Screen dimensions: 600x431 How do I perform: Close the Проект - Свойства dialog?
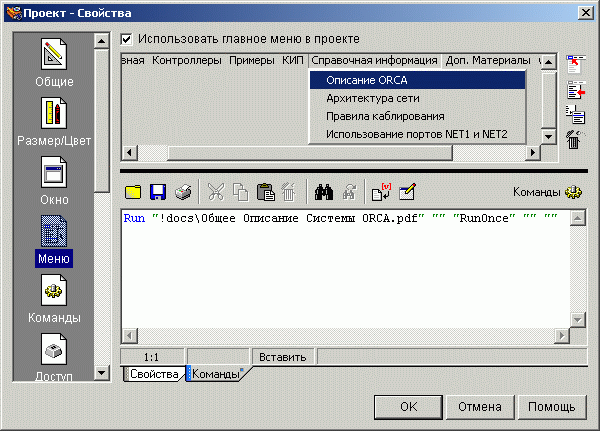point(586,13)
